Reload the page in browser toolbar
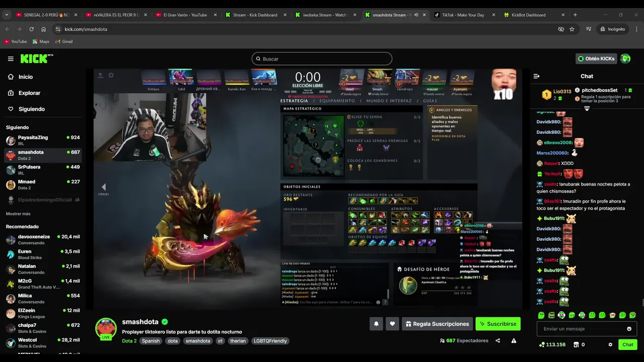644x362 pixels. coord(31,29)
